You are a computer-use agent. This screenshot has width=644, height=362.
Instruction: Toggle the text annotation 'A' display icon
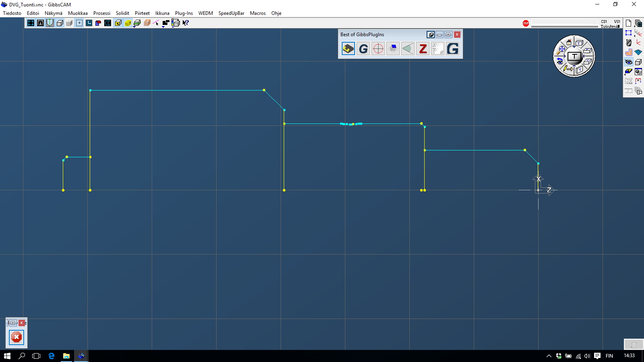tap(40, 23)
